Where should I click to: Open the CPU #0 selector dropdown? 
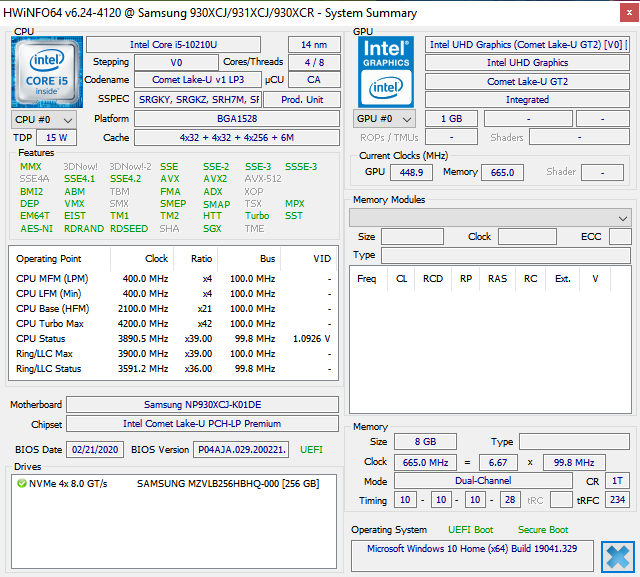pos(39,119)
